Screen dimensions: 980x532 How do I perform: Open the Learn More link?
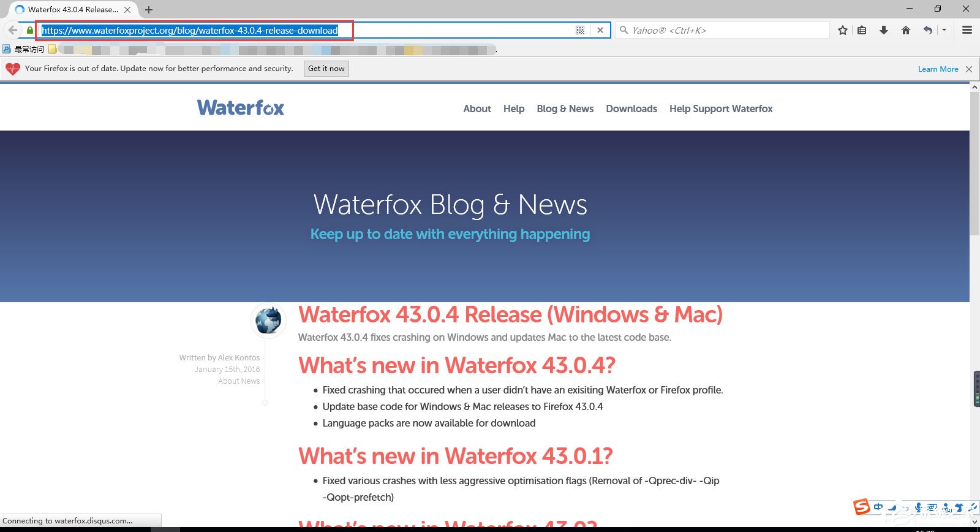(x=938, y=69)
